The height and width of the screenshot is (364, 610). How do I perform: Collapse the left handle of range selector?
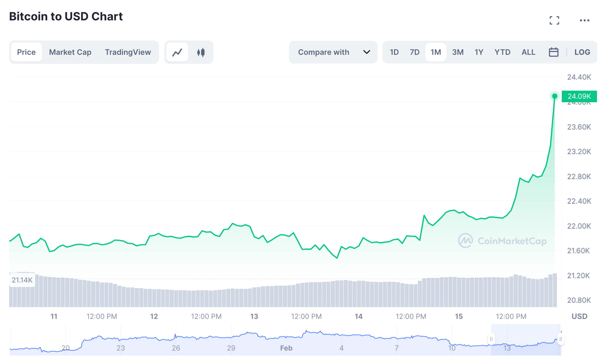coord(491,339)
